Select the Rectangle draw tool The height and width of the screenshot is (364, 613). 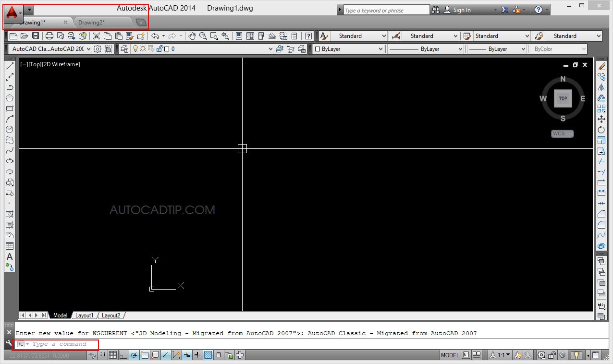point(10,109)
